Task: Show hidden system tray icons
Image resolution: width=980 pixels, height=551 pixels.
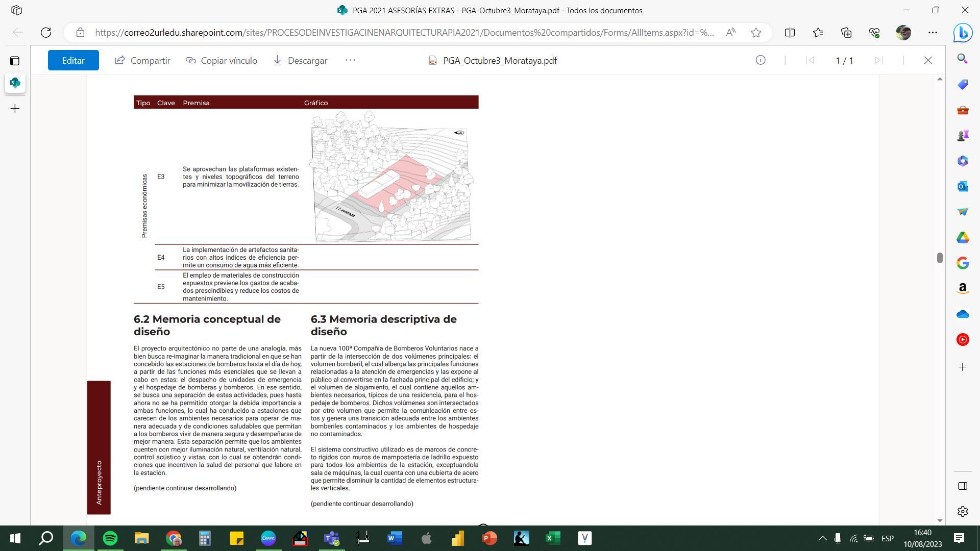Action: point(822,538)
